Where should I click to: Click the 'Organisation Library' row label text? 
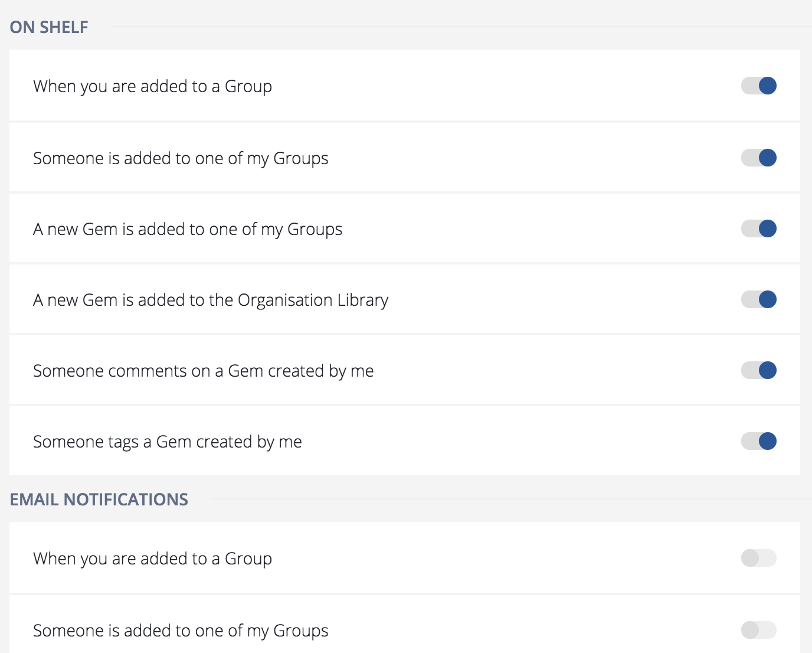pos(211,300)
